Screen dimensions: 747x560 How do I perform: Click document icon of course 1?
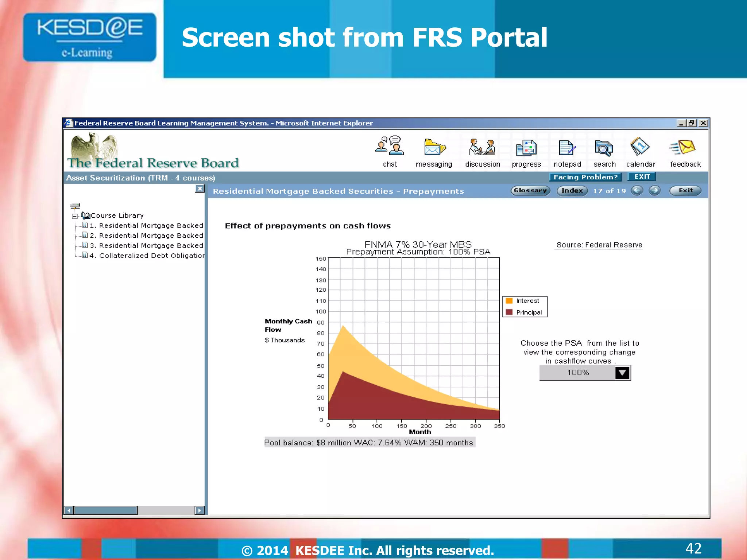[x=85, y=225]
